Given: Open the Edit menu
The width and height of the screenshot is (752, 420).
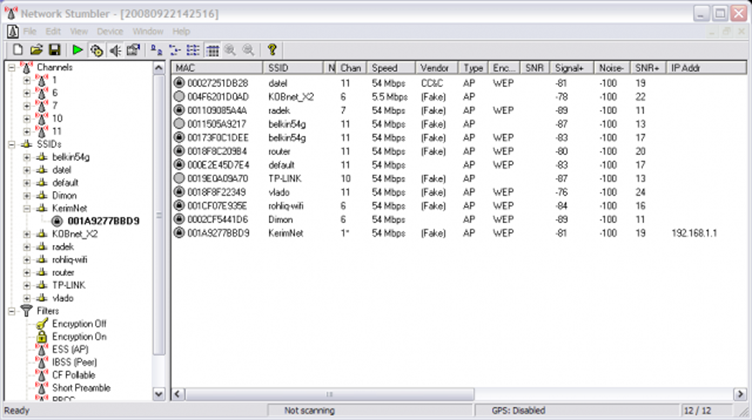Looking at the screenshot, I should point(53,31).
